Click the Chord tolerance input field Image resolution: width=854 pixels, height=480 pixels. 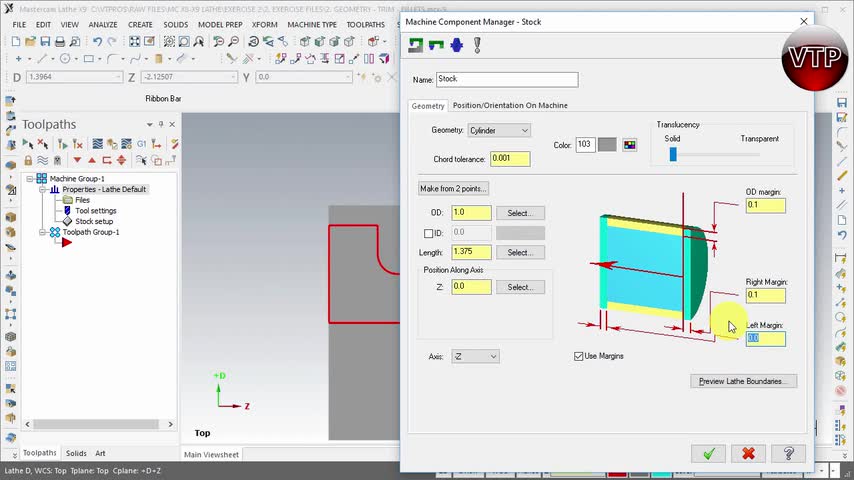[510, 159]
